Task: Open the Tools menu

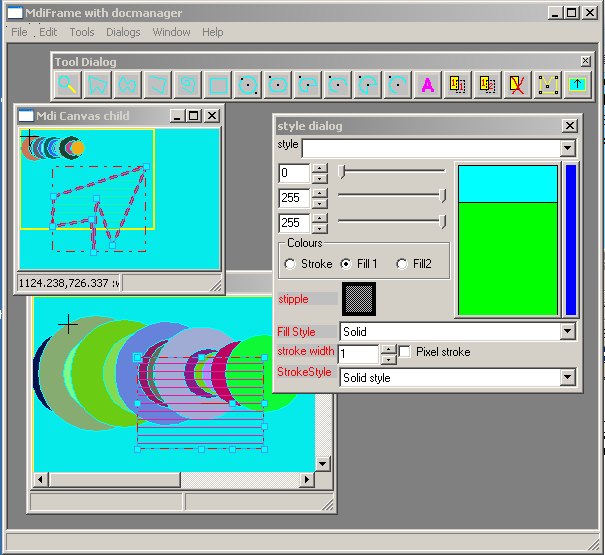Action: (x=82, y=32)
